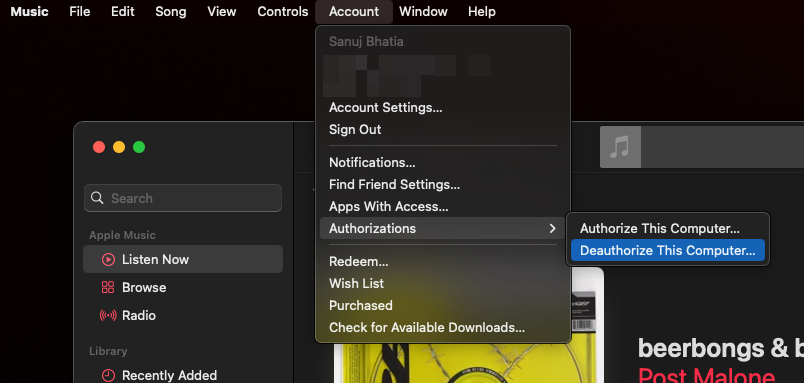
Task: Open Radio in sidebar
Action: (183, 315)
